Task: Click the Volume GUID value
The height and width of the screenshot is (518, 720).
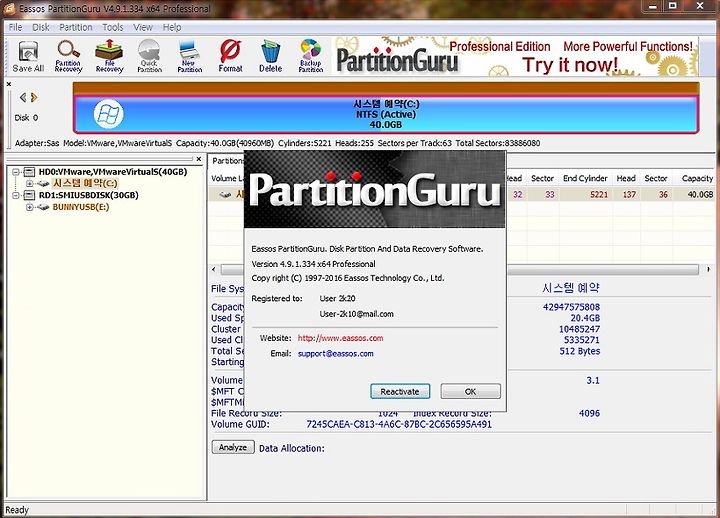Action: (x=399, y=424)
